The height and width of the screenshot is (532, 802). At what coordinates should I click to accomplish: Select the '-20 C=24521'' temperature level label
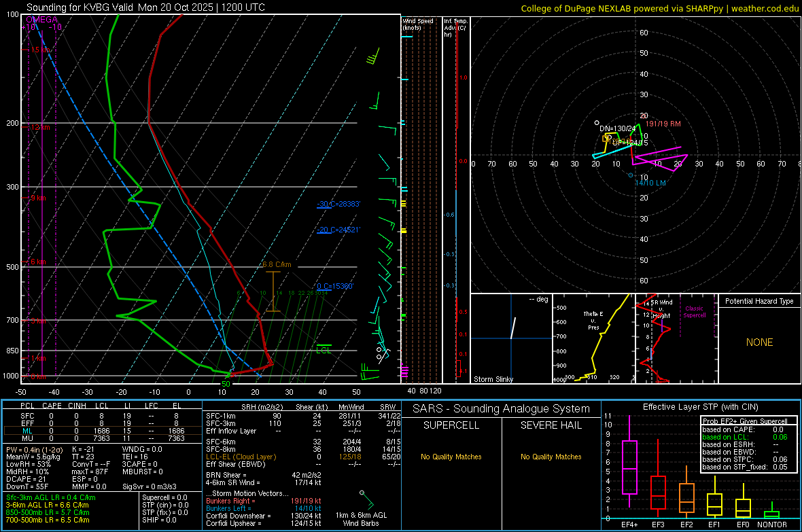click(338, 230)
